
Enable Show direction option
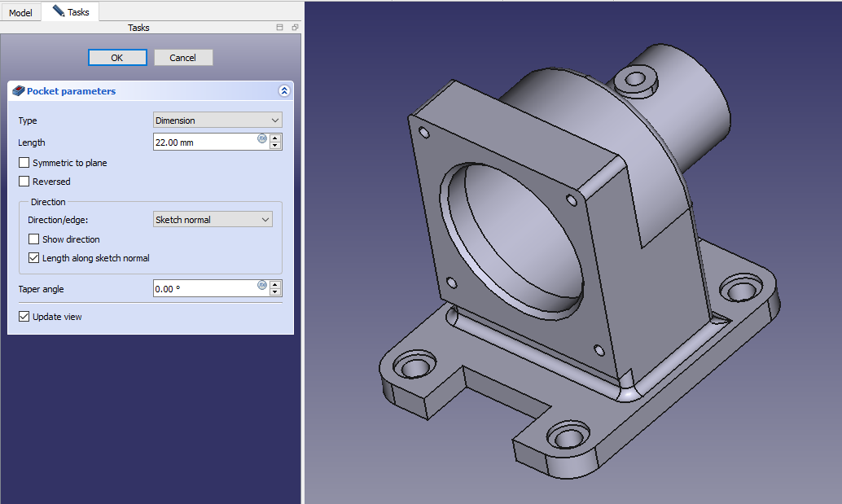tap(34, 239)
